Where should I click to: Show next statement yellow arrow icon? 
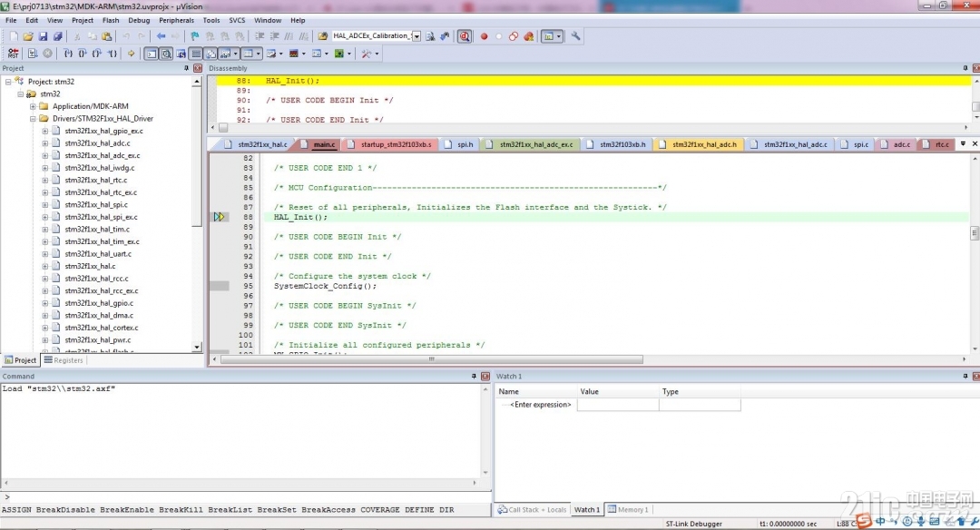[131, 54]
